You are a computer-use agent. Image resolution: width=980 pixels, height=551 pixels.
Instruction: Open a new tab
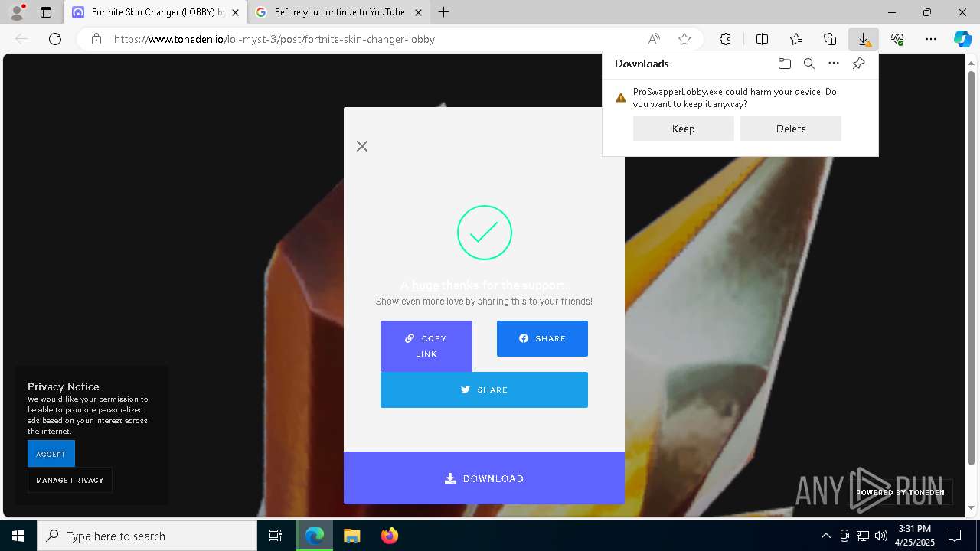[444, 12]
